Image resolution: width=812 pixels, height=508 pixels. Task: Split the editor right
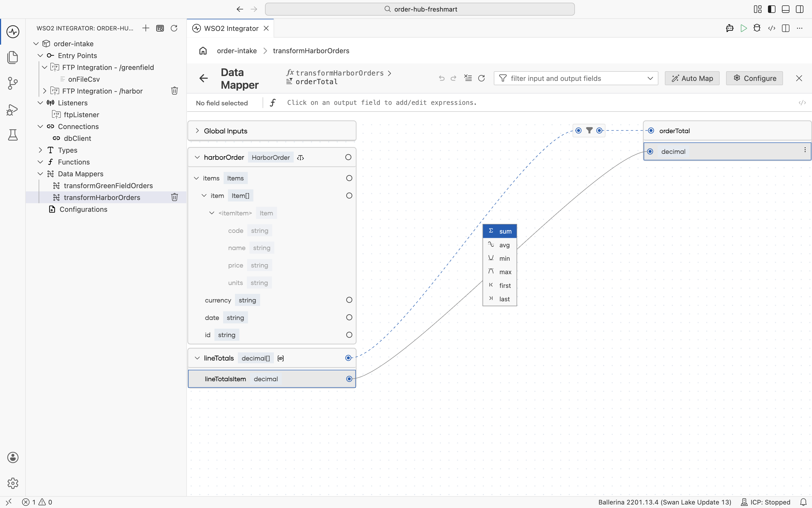click(x=785, y=28)
